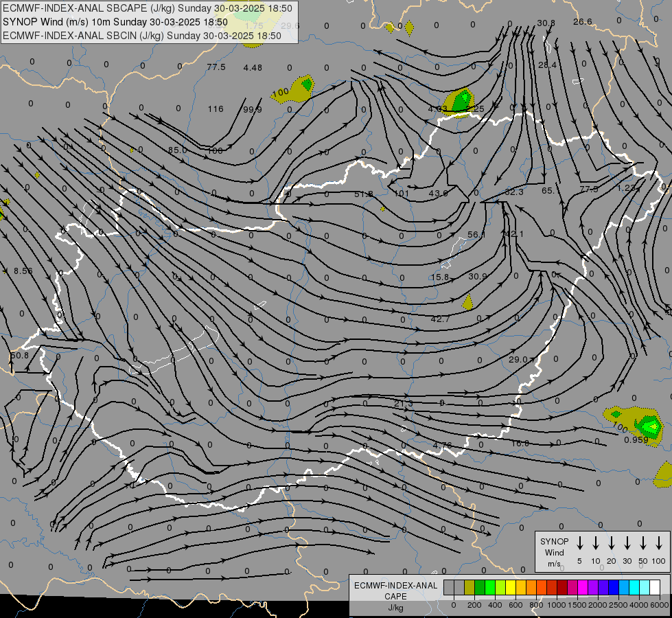Click the map value '21.3'
Image resolution: width=672 pixels, height=618 pixels.
click(x=404, y=403)
